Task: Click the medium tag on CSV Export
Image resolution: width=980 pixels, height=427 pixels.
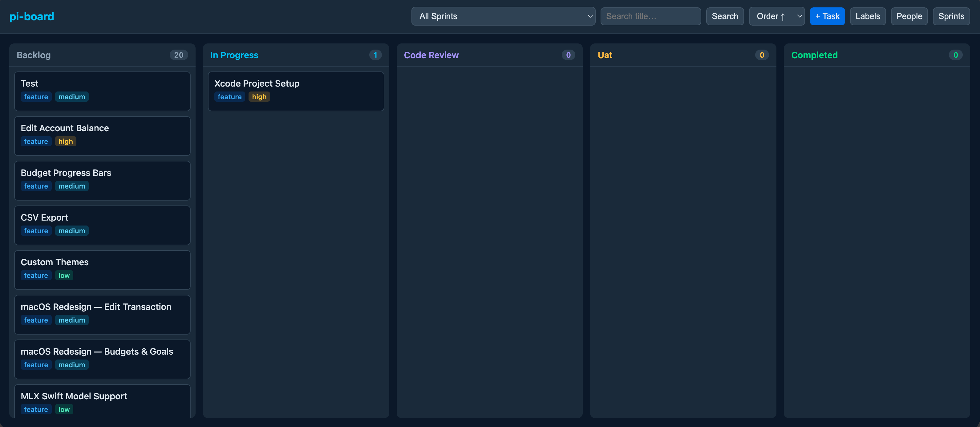Action: tap(71, 231)
